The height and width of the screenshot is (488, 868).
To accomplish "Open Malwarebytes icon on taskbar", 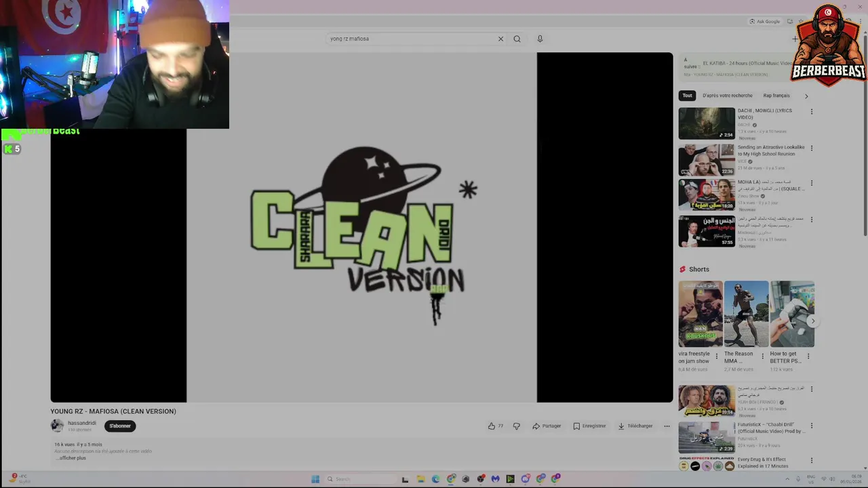I will coord(495,479).
